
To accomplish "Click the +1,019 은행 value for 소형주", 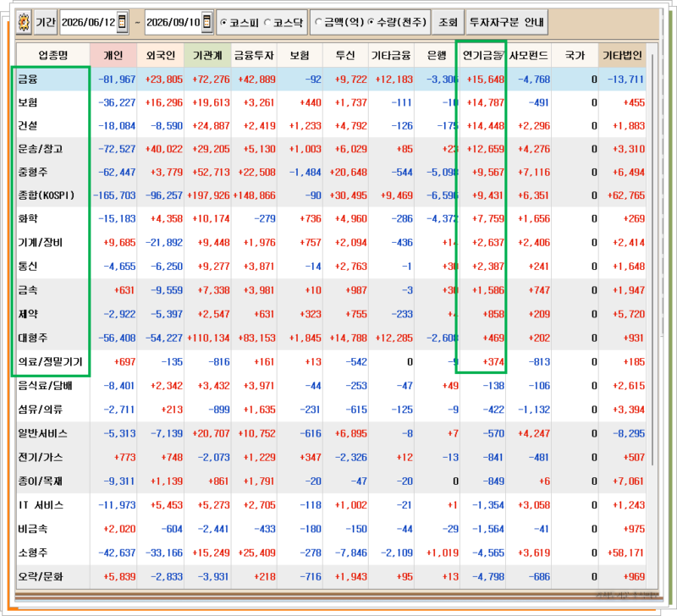I will (x=443, y=553).
